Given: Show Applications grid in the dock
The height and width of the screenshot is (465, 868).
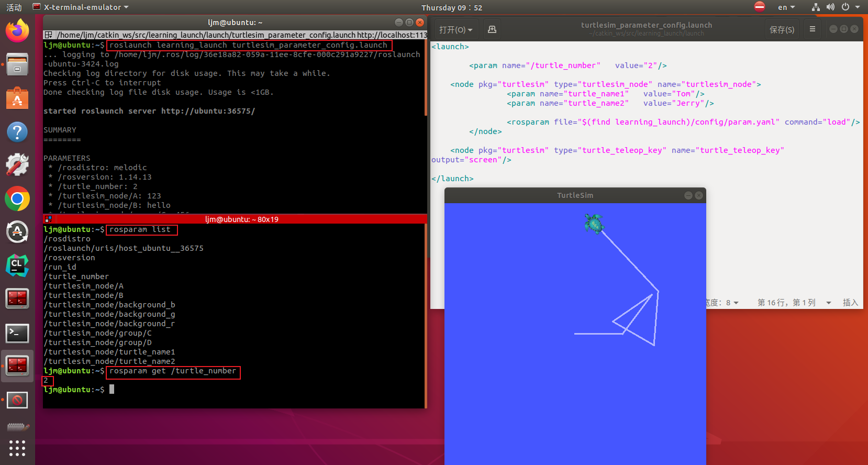Looking at the screenshot, I should pos(17,448).
